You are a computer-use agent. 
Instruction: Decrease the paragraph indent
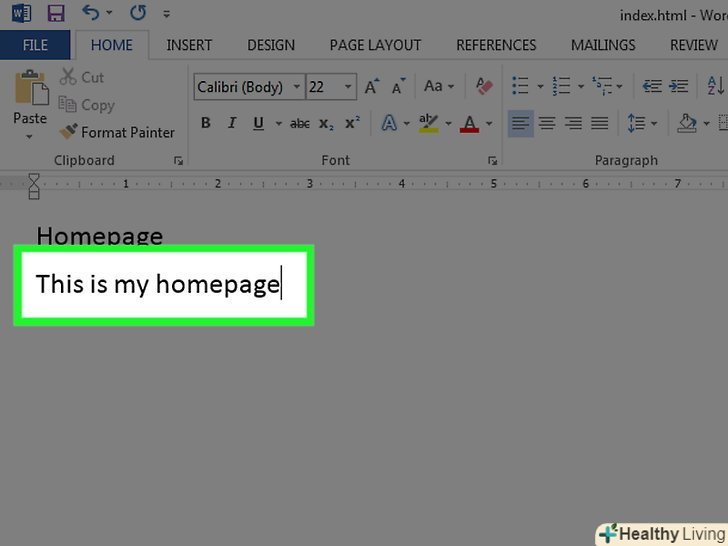652,86
